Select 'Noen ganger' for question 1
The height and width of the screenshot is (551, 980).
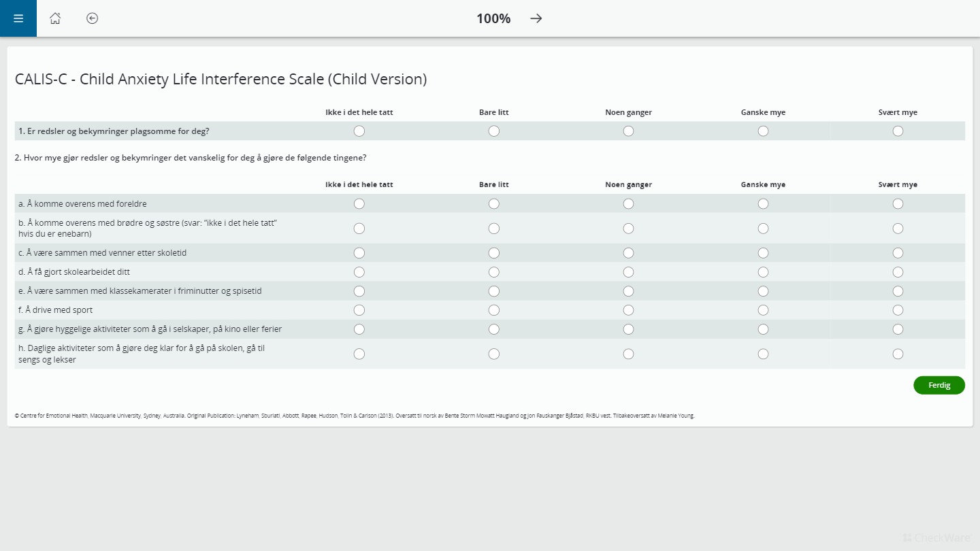coord(627,131)
